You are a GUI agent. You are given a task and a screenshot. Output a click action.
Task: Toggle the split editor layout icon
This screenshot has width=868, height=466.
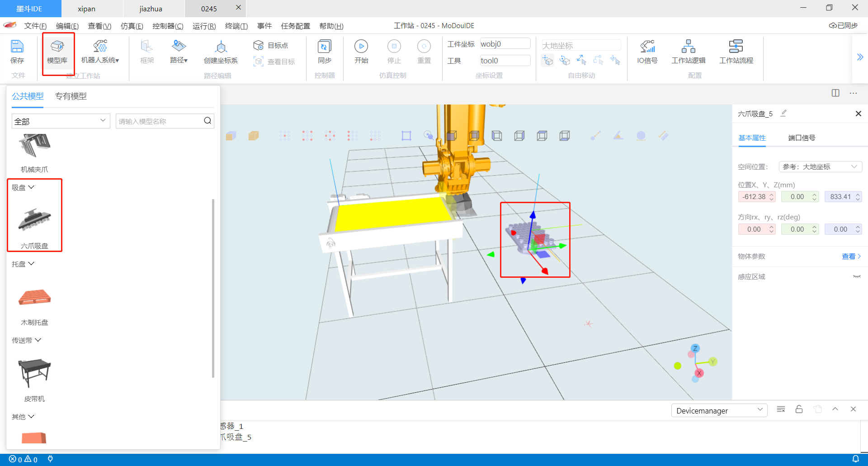pyautogui.click(x=835, y=93)
